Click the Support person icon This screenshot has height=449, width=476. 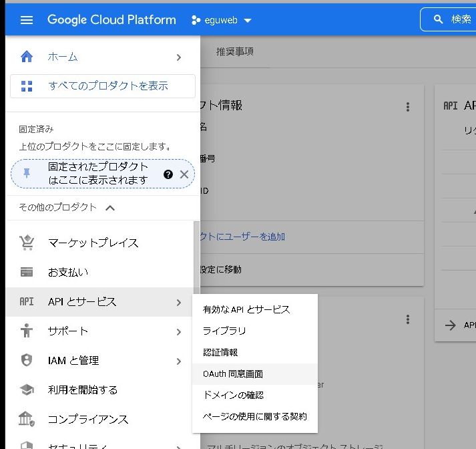(x=27, y=331)
